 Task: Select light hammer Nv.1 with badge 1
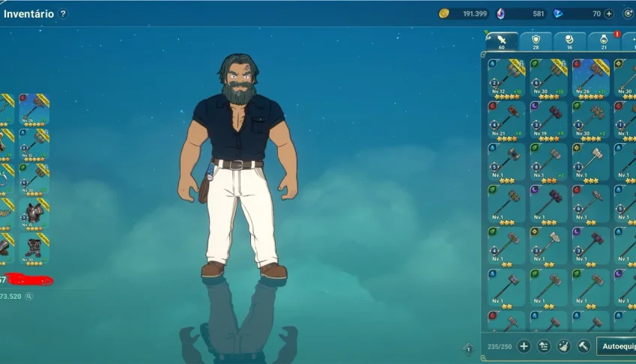click(x=590, y=163)
